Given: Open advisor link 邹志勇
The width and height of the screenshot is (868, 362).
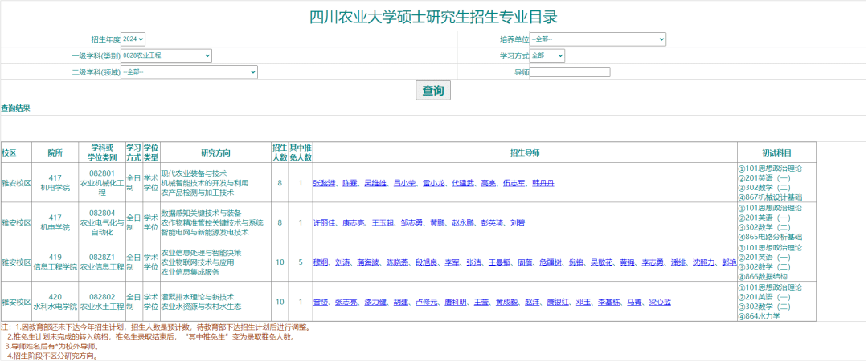Looking at the screenshot, I should coord(411,222).
